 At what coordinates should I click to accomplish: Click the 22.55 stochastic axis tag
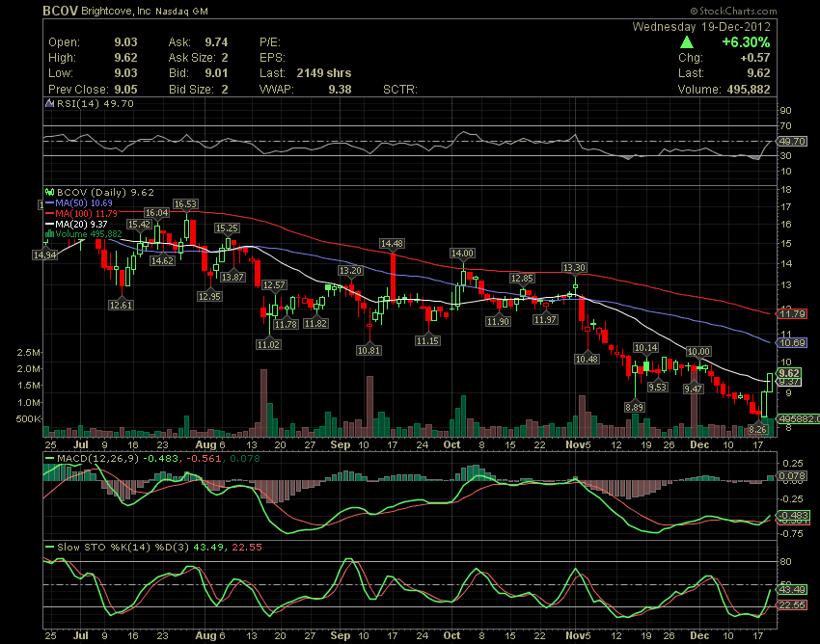click(792, 604)
